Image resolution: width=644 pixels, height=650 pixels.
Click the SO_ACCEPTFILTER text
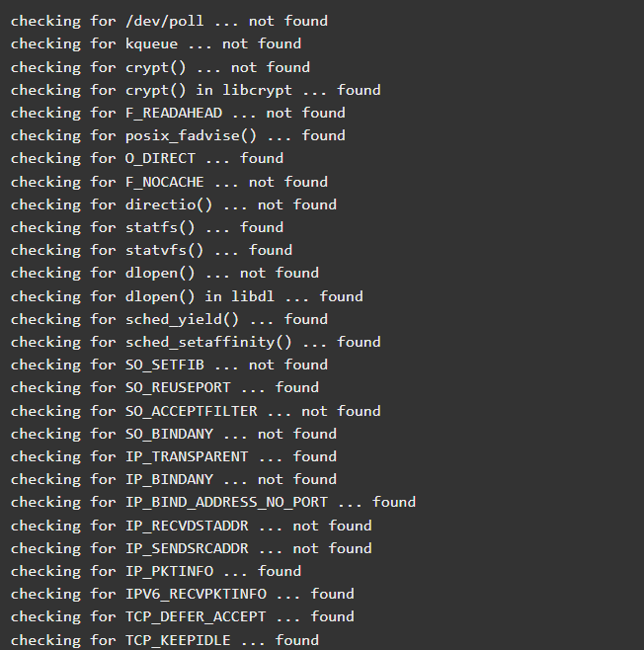[x=191, y=412]
